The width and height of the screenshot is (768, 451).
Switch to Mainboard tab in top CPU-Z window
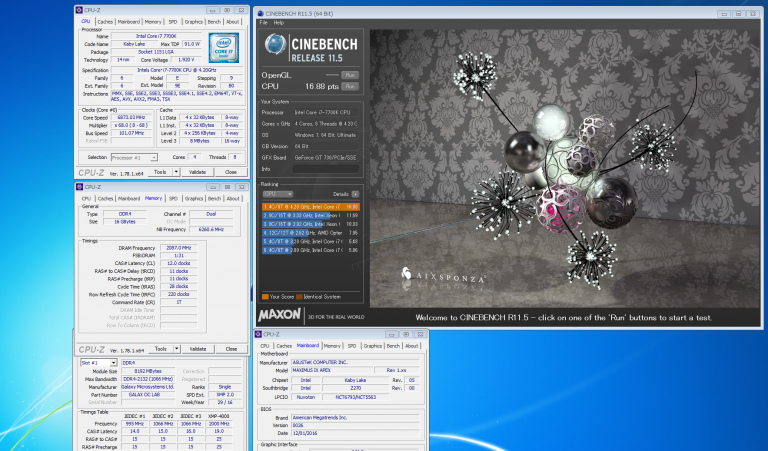click(129, 22)
